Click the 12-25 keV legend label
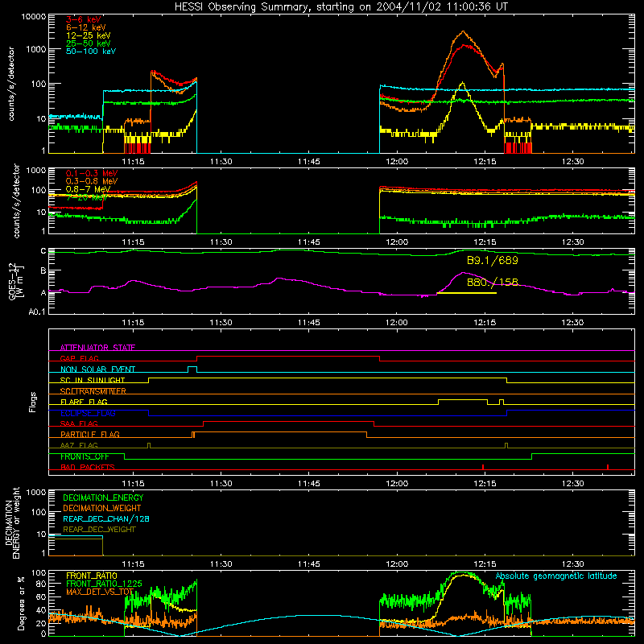This screenshot has width=644, height=644. tap(88, 35)
